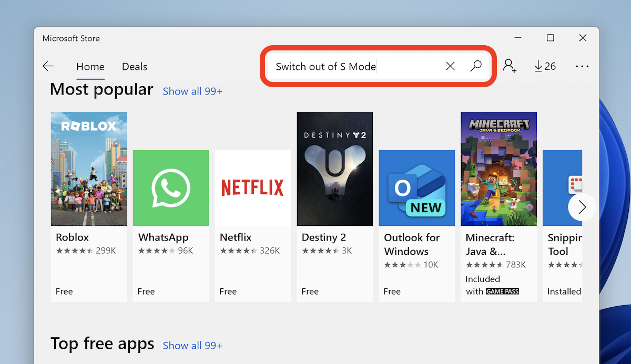Open the See more ellipsis menu
The height and width of the screenshot is (364, 631).
tap(582, 66)
